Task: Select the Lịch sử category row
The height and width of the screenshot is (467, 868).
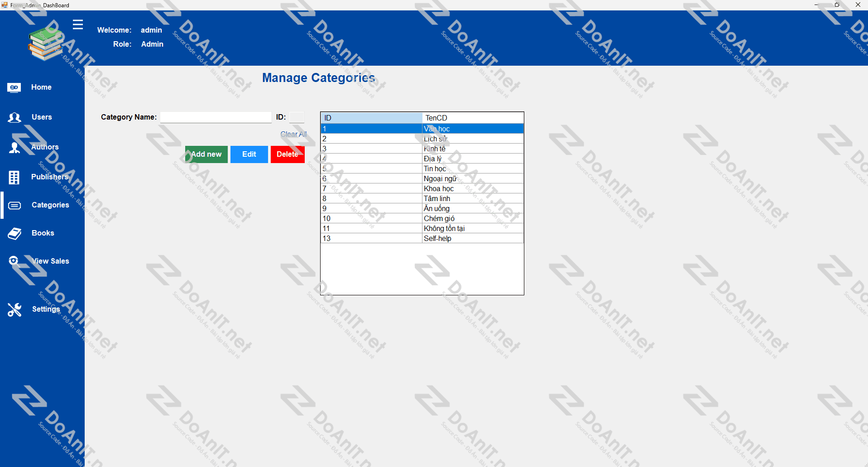Action: 422,139
